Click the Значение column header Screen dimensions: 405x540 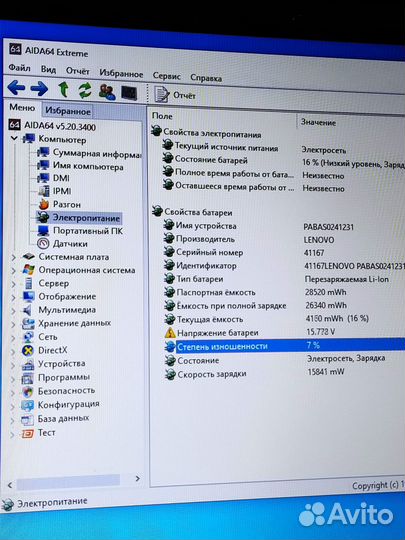pos(318,122)
